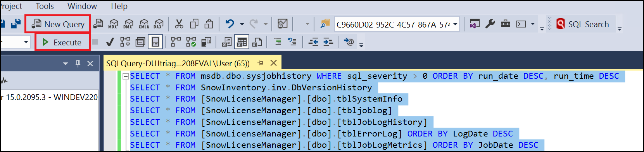
Task: Toggle IntelliSense Enabled icon
Action: click(x=155, y=42)
